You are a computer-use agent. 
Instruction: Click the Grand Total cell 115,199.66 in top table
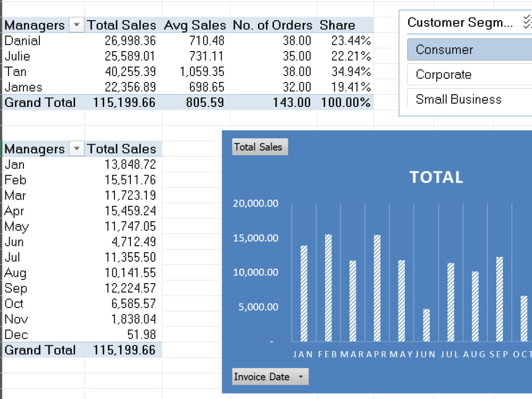[x=123, y=103]
